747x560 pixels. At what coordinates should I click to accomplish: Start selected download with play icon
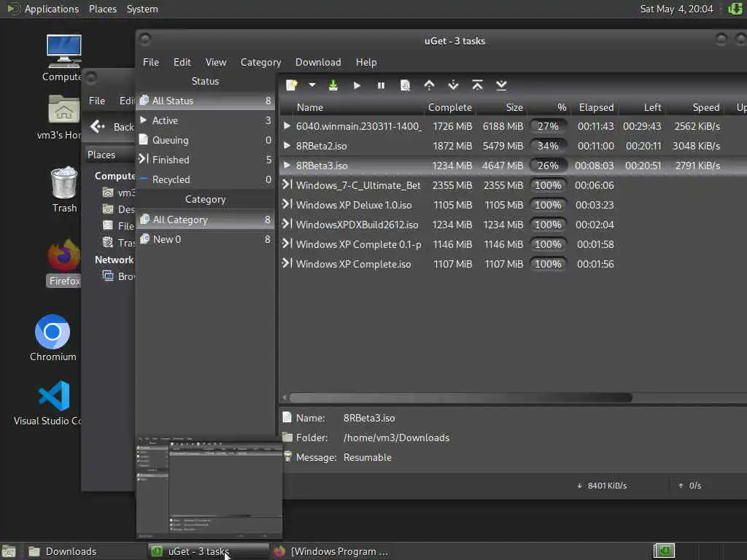click(357, 85)
